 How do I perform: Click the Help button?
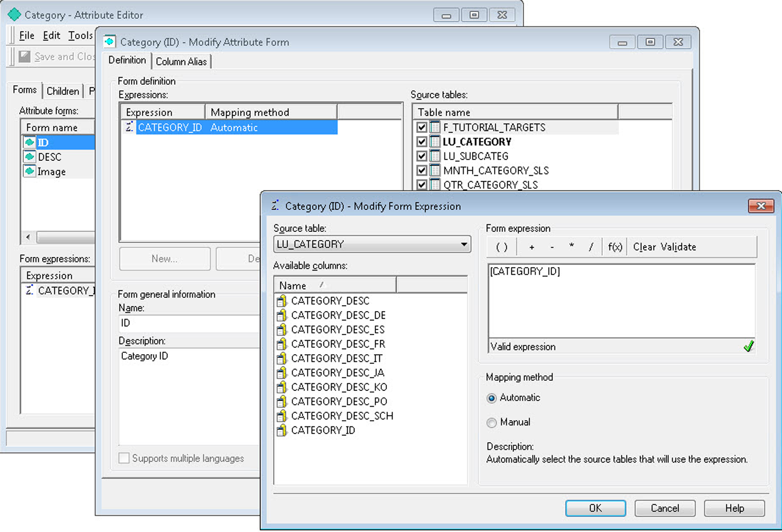[734, 508]
